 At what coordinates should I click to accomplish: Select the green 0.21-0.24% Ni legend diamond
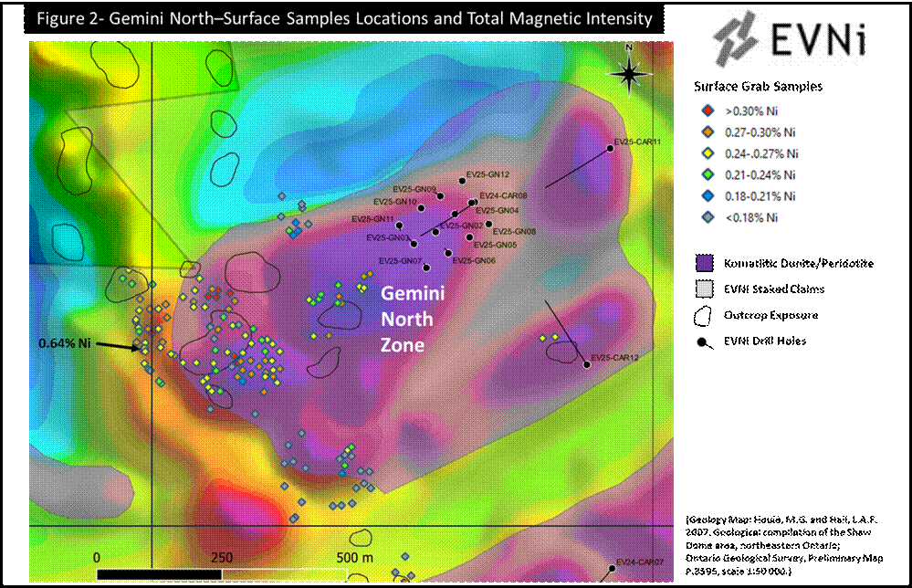pyautogui.click(x=708, y=174)
